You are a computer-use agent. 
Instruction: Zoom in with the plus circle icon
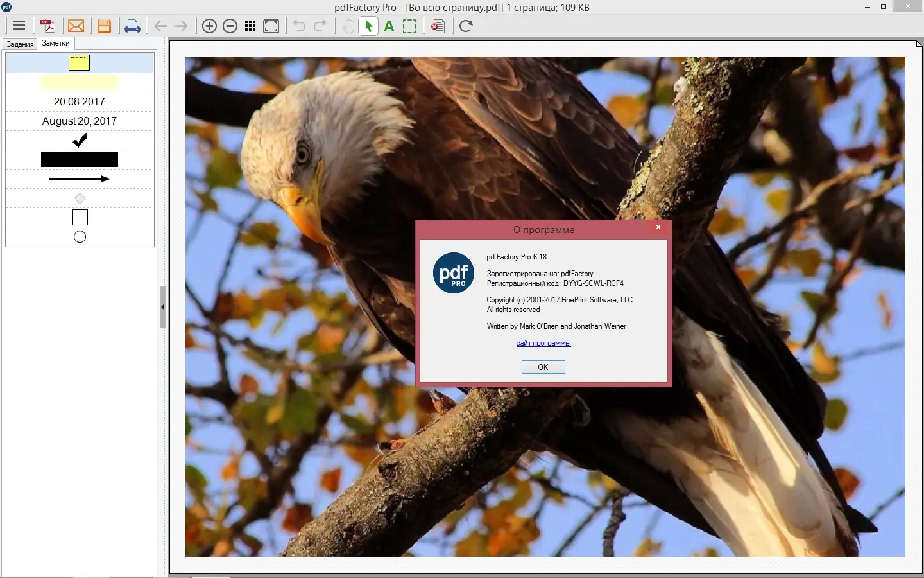(x=209, y=26)
